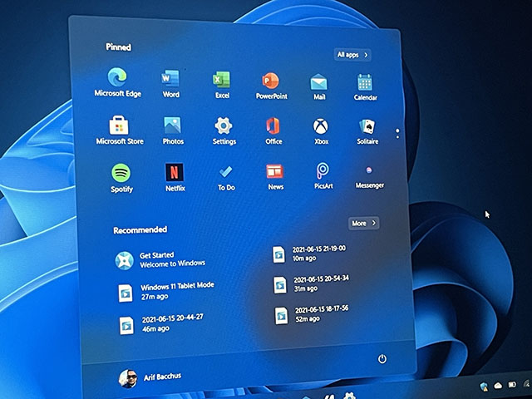532x399 pixels.
Task: Open recommended file 2021-06-15 20-54-34
Action: pos(311,283)
